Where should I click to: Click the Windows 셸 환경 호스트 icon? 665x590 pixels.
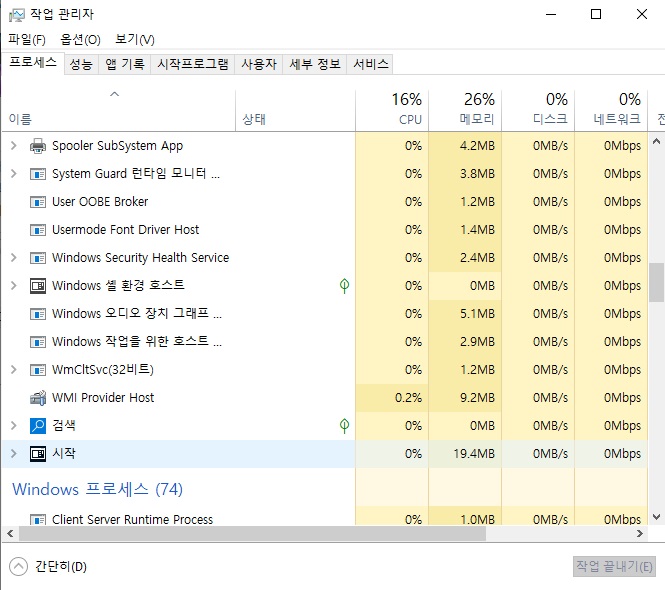38,286
